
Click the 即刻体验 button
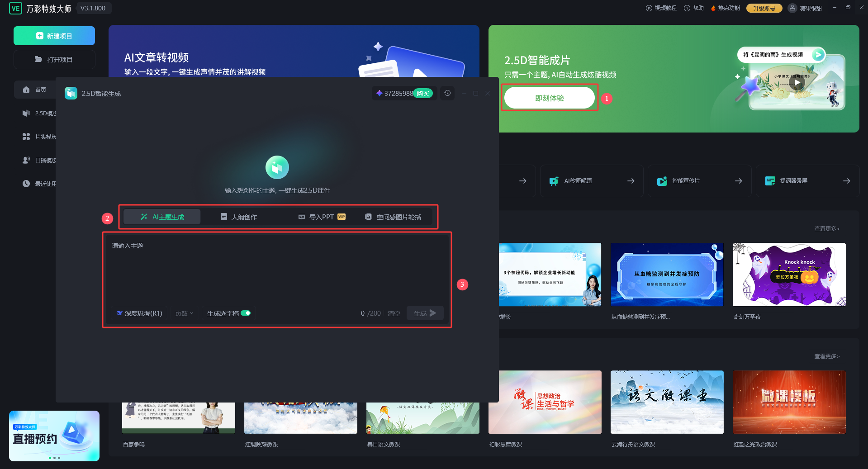549,98
